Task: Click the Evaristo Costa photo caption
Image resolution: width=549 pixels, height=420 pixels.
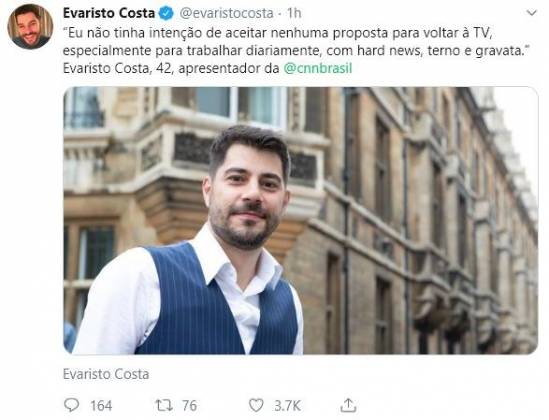Action: coord(106,374)
